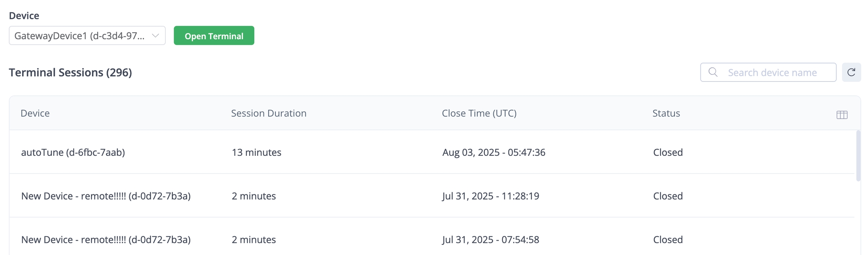Sort by Close Time (UTC) header
The width and height of the screenshot is (868, 255).
(479, 113)
